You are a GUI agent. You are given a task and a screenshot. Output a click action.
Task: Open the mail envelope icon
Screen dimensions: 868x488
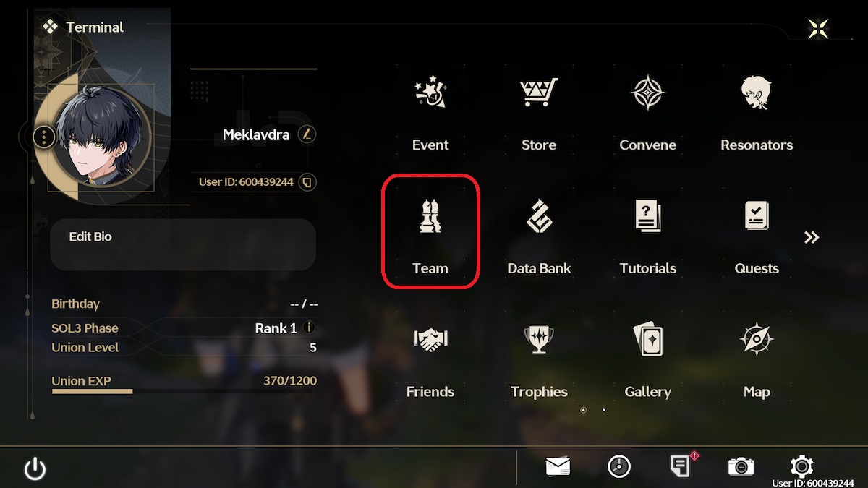click(558, 466)
